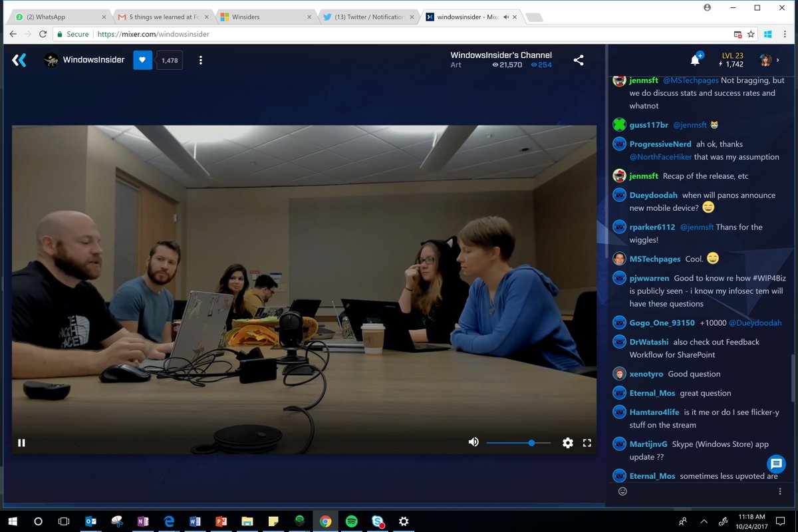Open Task View on the taskbar
The width and height of the screenshot is (798, 532).
pos(64,521)
